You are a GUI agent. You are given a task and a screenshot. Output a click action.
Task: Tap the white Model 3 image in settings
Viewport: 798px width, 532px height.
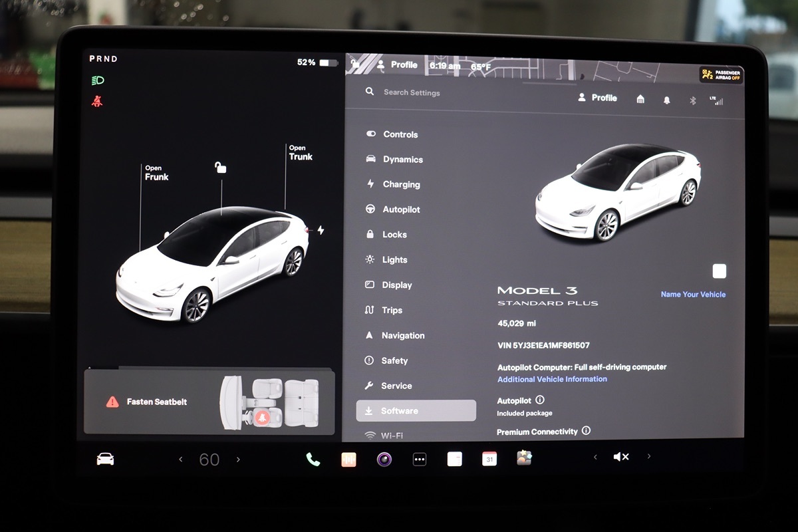[x=618, y=192]
